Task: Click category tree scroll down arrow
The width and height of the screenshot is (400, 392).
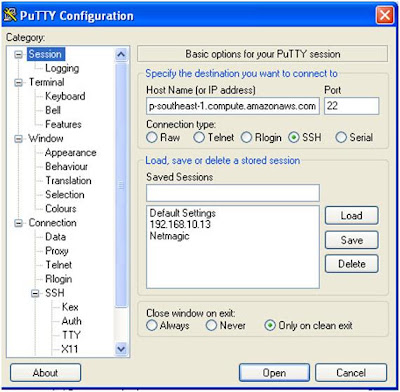Action: pos(121,349)
